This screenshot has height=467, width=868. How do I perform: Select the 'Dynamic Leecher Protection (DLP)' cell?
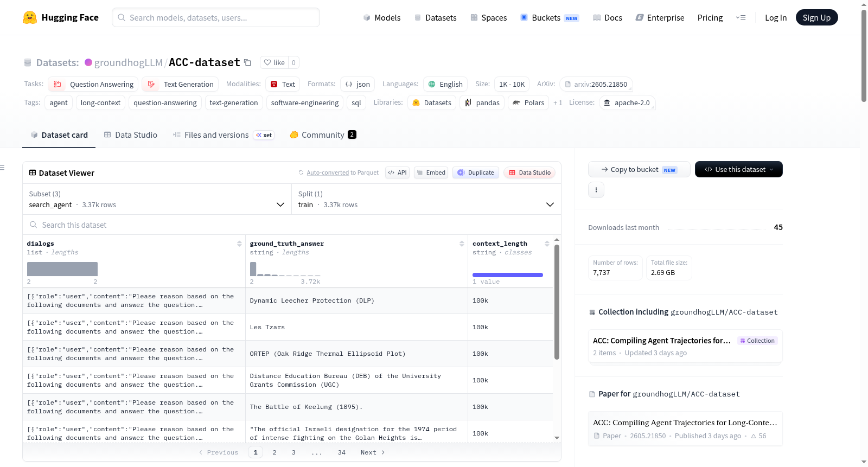pos(356,300)
